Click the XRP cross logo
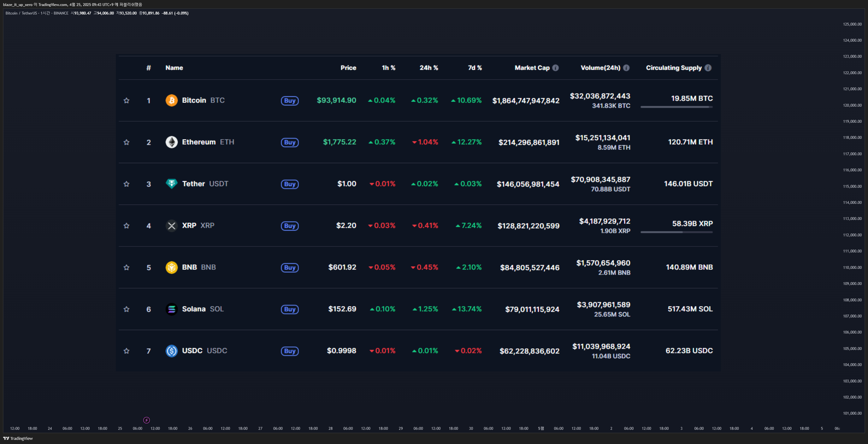The height and width of the screenshot is (444, 868). pyautogui.click(x=172, y=226)
